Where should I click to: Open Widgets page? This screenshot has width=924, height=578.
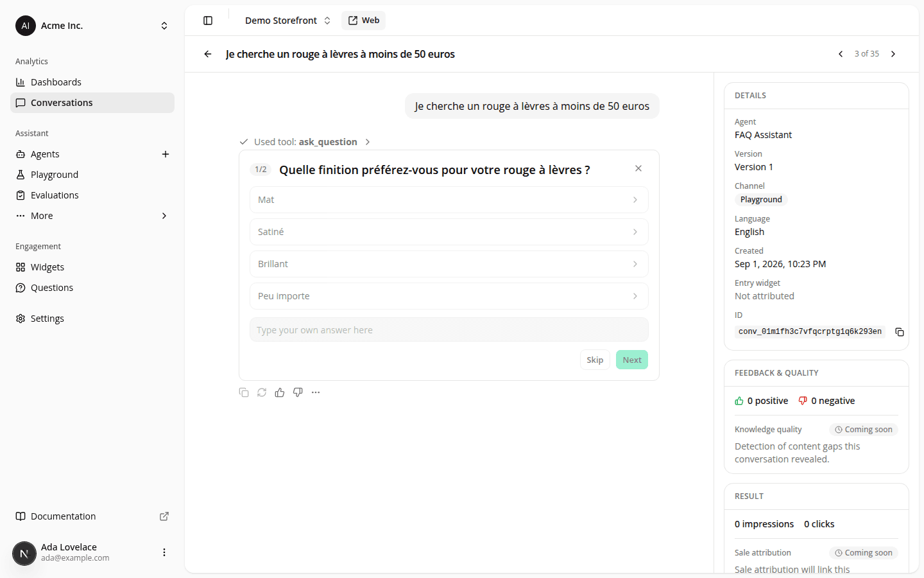(x=92, y=267)
